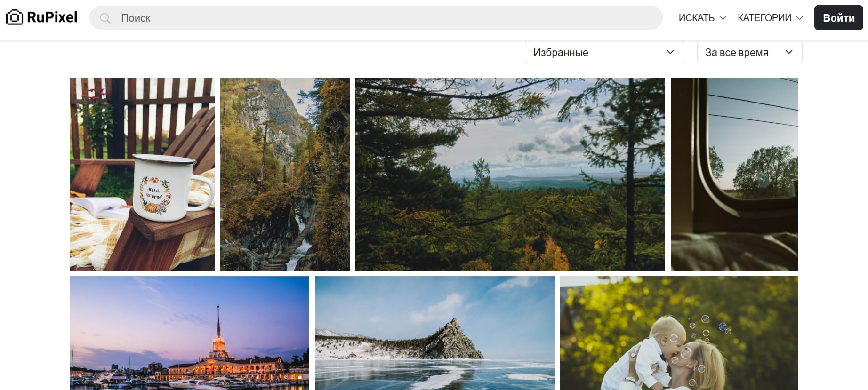
Task: Click the chevron next to ИСКАТЬ
Action: pyautogui.click(x=723, y=18)
